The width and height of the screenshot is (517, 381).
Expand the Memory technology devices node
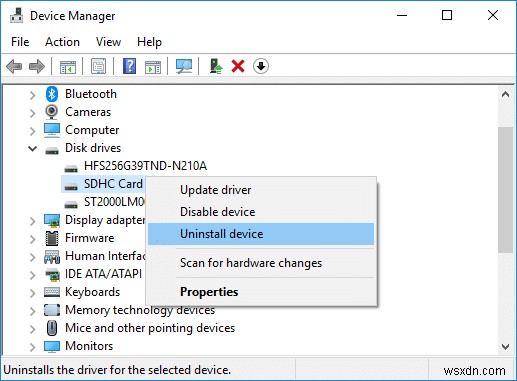pyautogui.click(x=32, y=311)
